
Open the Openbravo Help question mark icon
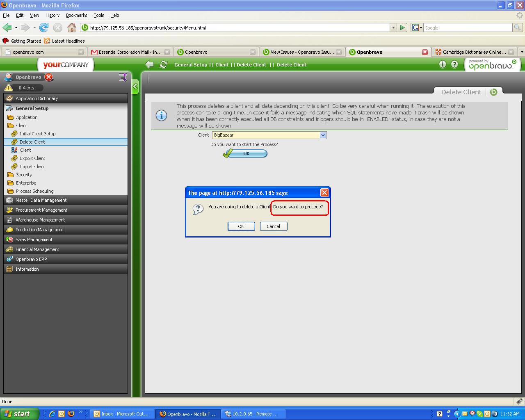tap(454, 64)
